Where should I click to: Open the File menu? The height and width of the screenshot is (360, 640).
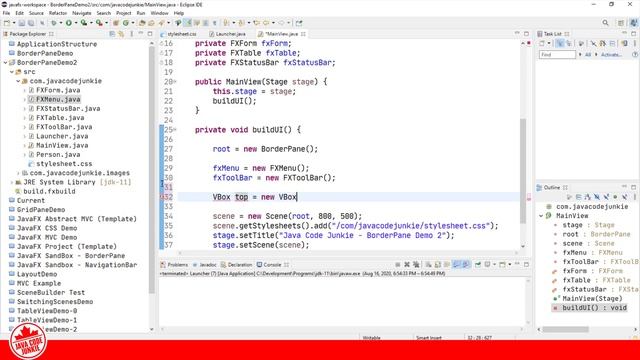(6, 13)
